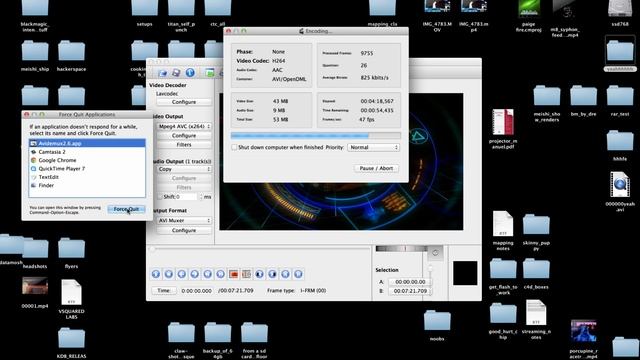This screenshot has width=640, height=360.
Task: Select the hackerspace folder
Action: (x=71, y=51)
